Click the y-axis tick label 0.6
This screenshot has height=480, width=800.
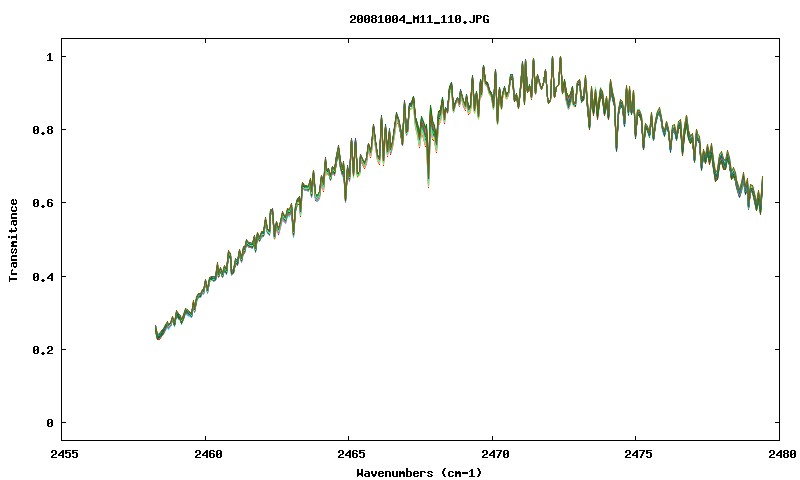tap(42, 203)
